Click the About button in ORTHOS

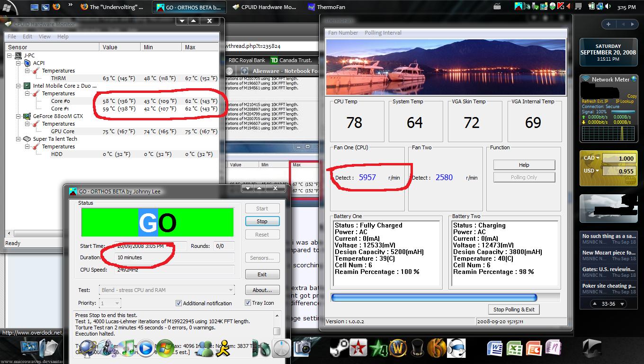[262, 290]
